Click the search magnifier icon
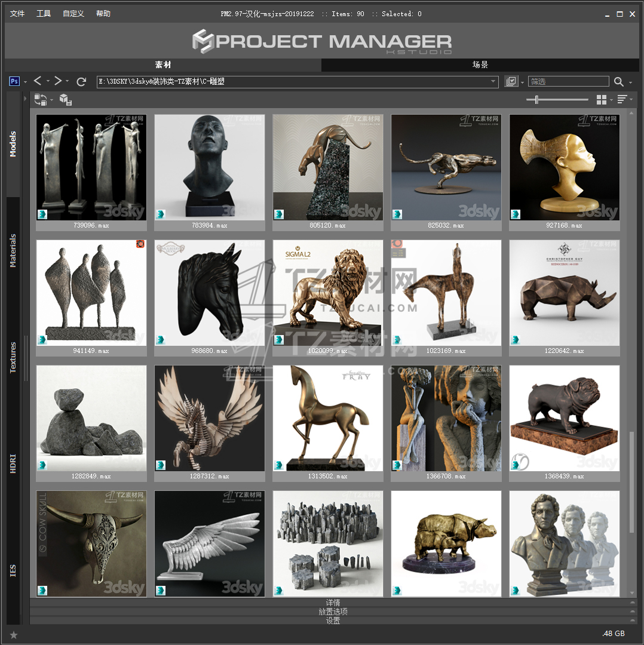Image resolution: width=644 pixels, height=645 pixels. [x=619, y=82]
